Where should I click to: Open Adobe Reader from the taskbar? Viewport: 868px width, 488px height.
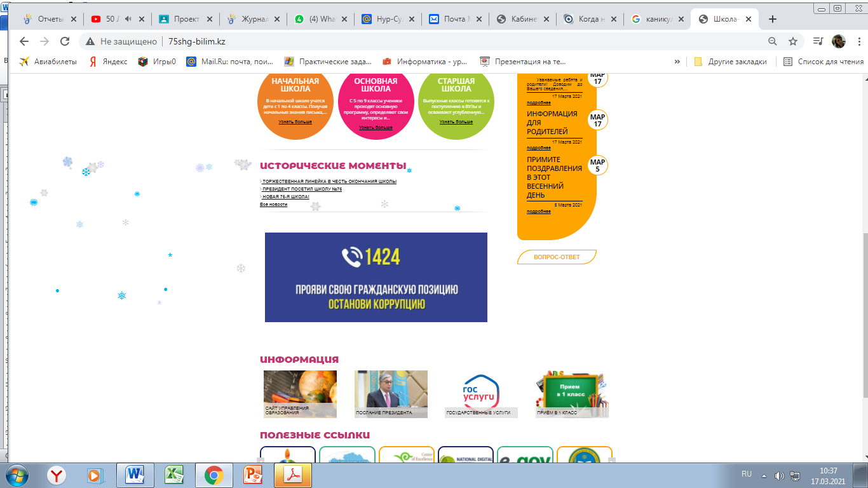click(x=292, y=475)
